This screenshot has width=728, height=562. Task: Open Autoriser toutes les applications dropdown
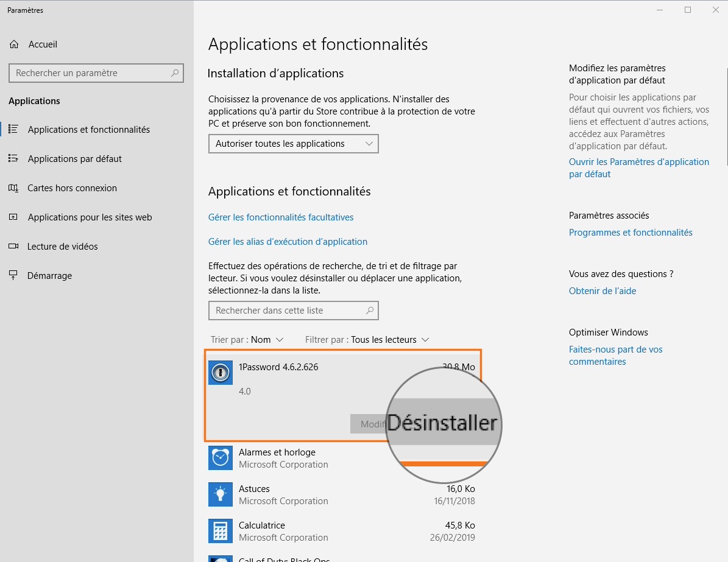293,144
